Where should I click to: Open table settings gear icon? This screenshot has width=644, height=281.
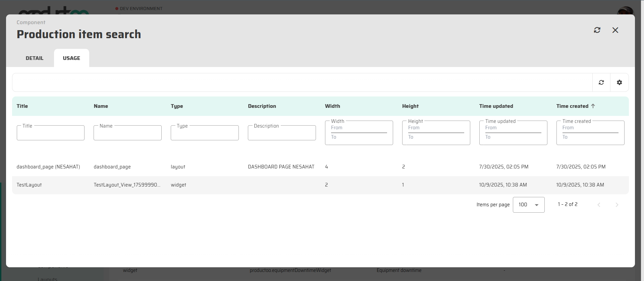pos(619,82)
